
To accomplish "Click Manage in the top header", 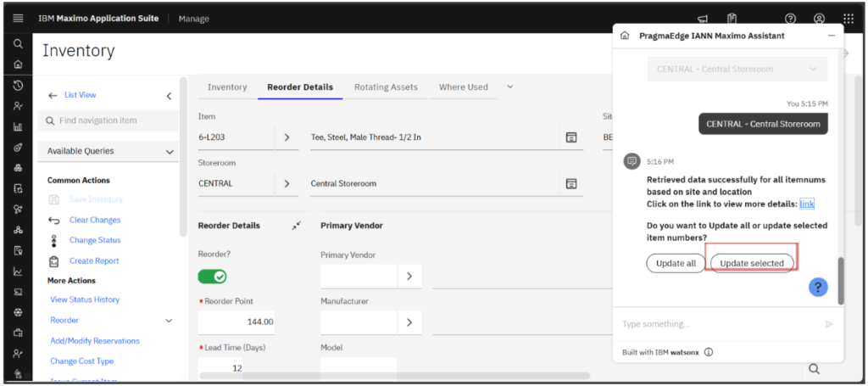I will [194, 19].
